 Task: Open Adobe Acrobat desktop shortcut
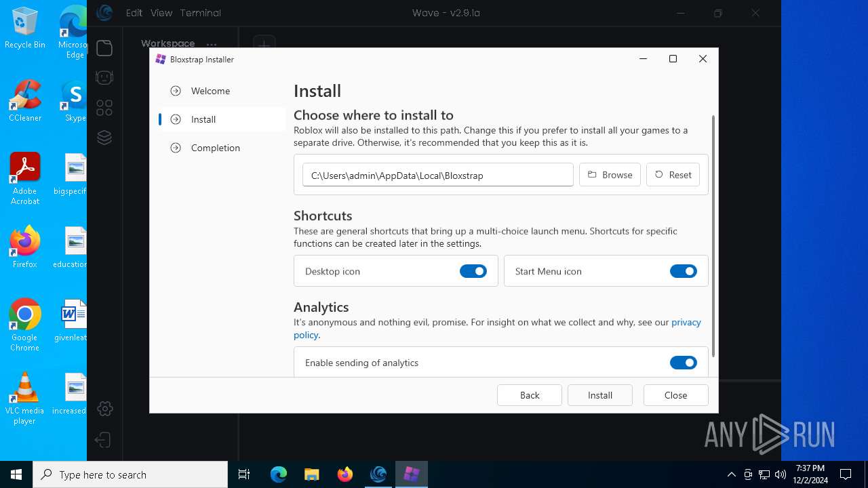[25, 178]
